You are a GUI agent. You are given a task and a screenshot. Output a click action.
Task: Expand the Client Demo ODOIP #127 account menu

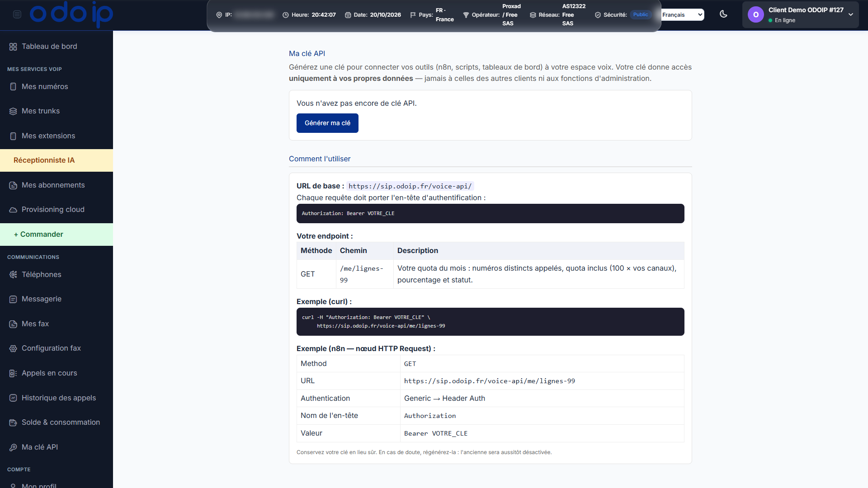[x=801, y=15]
